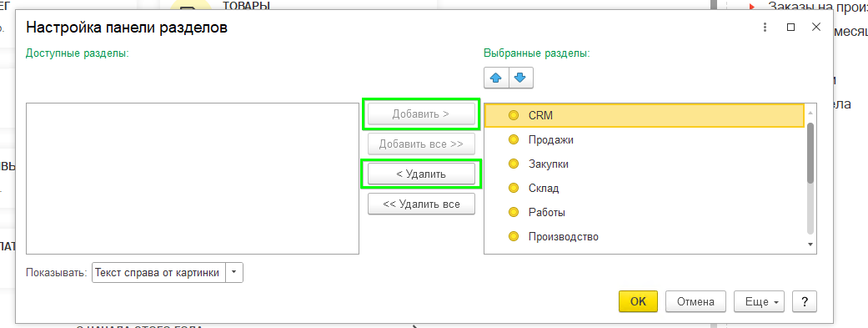Click the scroll down arrow of selected list

pos(810,245)
